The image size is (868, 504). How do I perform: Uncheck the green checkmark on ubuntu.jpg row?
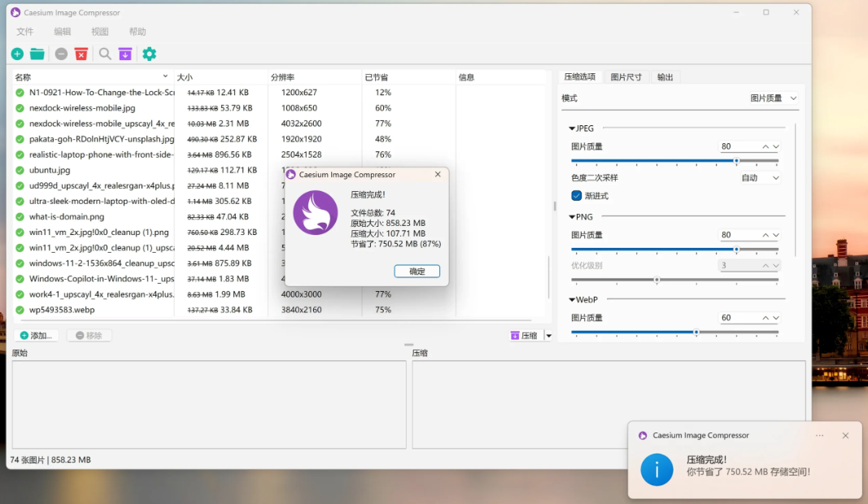tap(20, 170)
